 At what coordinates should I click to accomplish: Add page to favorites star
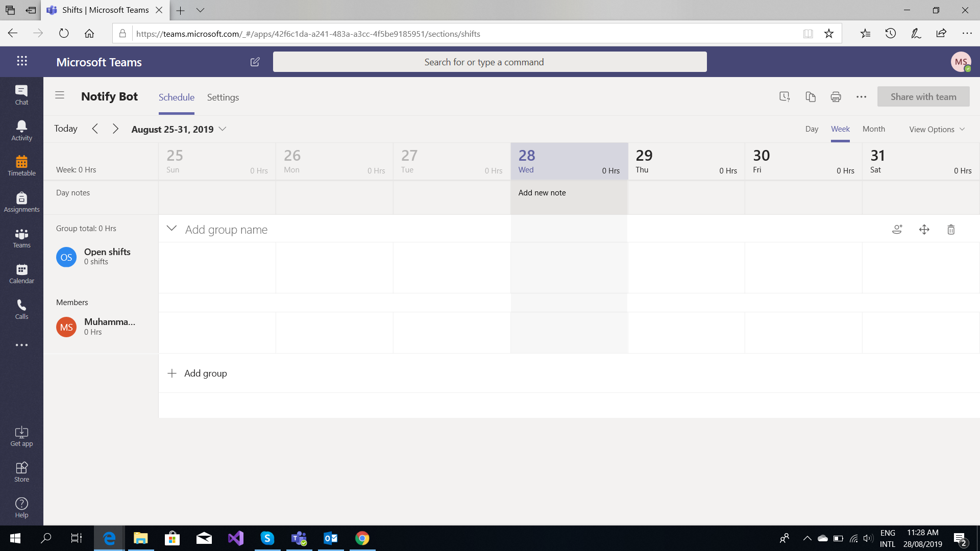829,34
